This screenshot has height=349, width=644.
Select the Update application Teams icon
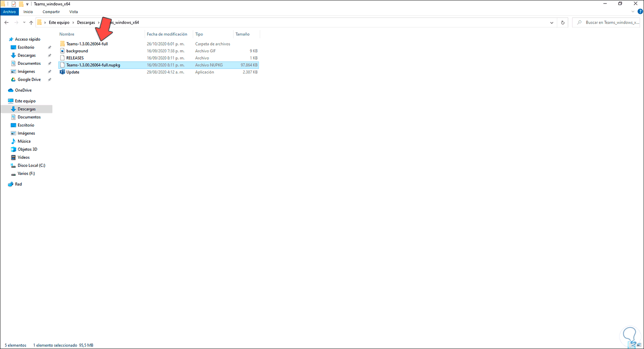(62, 72)
